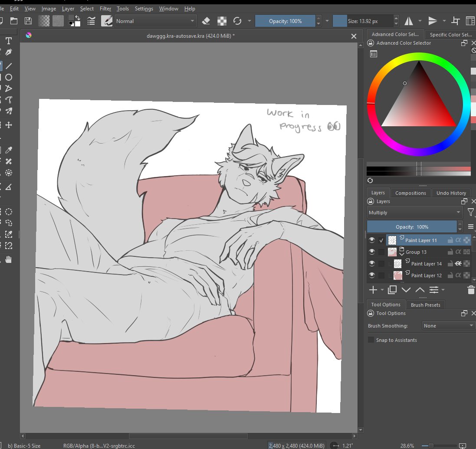
Task: Switch to the Specific Color Selector tab
Action: tap(450, 34)
